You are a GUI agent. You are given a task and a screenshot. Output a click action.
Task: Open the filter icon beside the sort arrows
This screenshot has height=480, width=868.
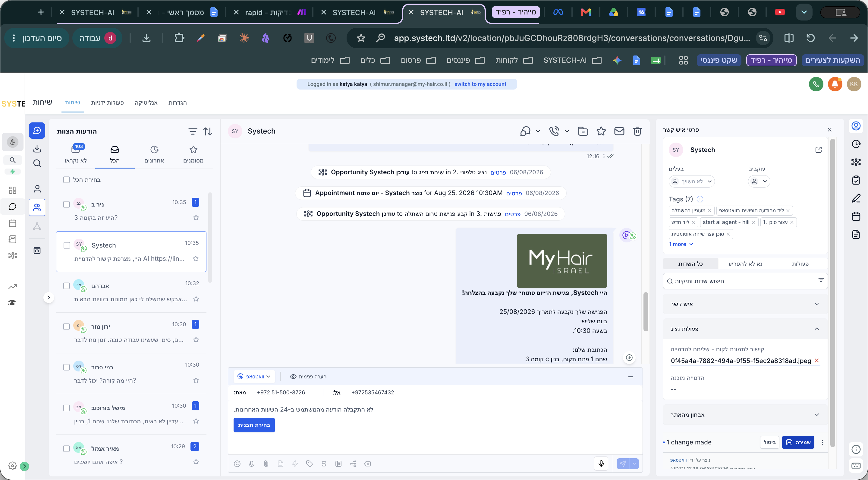pos(193,131)
